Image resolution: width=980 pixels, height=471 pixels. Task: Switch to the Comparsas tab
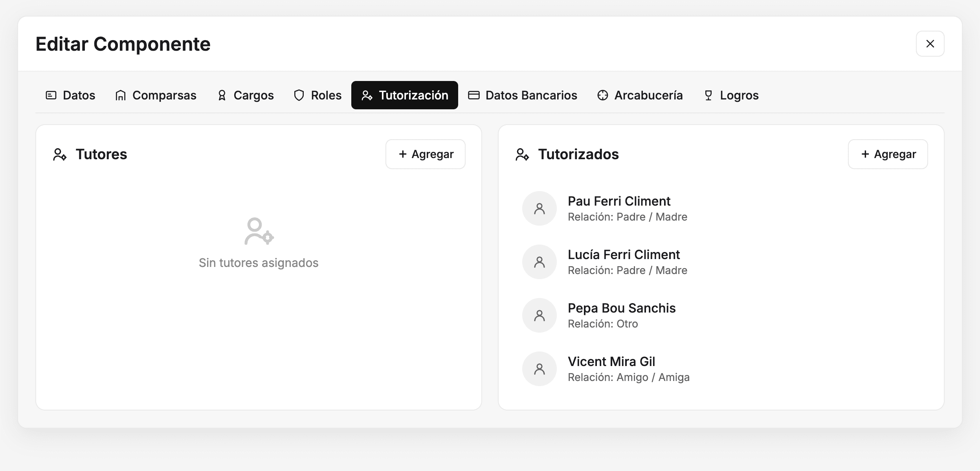(x=156, y=95)
